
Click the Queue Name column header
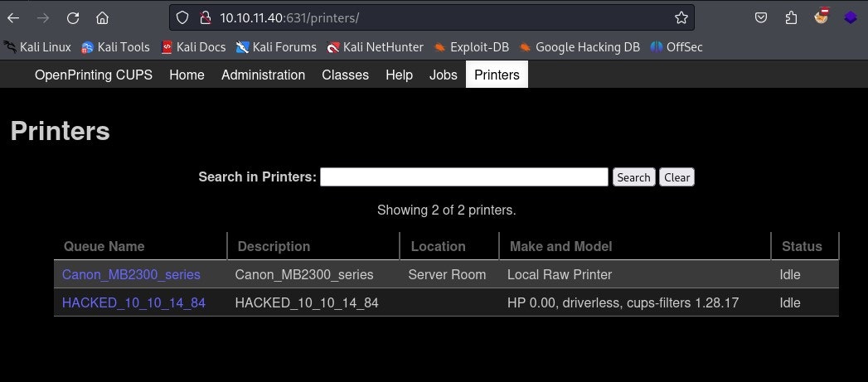tap(104, 246)
